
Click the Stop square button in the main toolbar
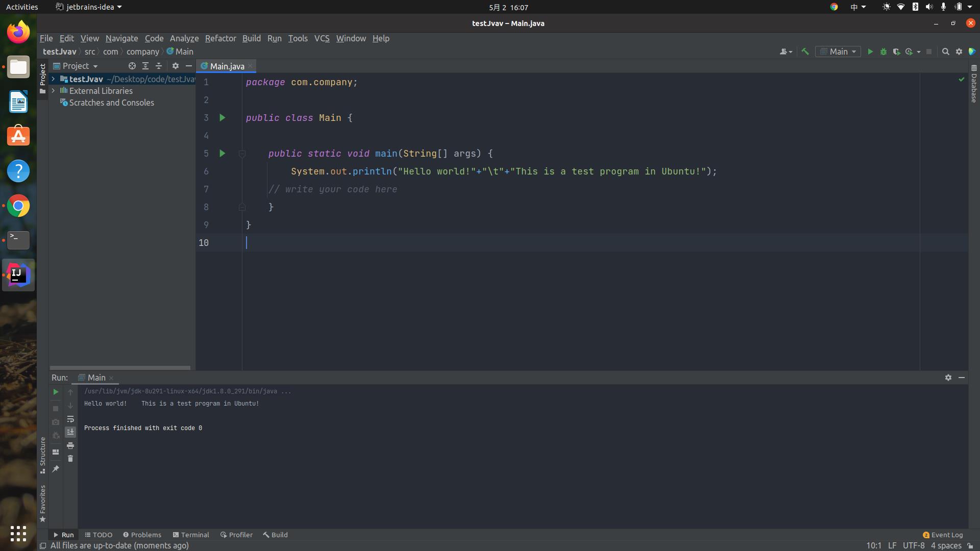tap(929, 52)
